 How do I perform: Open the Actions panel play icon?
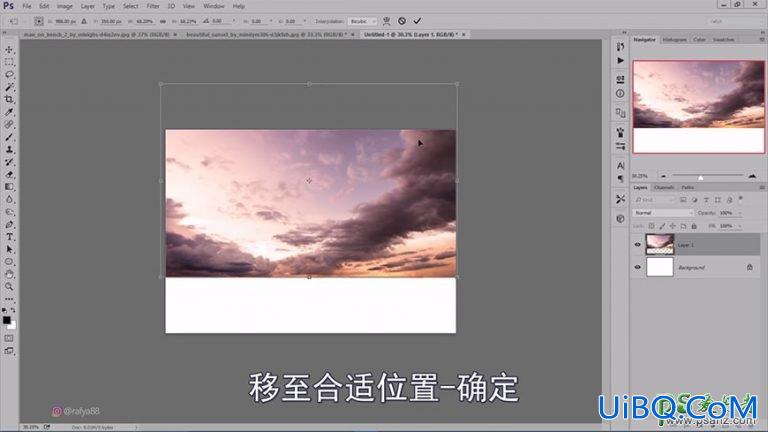click(x=620, y=61)
